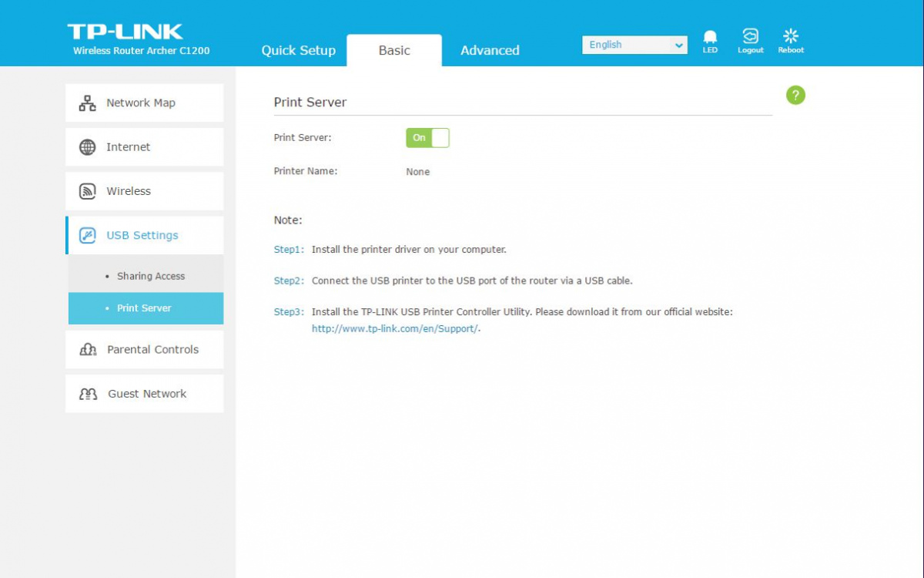924x578 pixels.
Task: Click the TP-LINK logo
Action: tap(125, 32)
